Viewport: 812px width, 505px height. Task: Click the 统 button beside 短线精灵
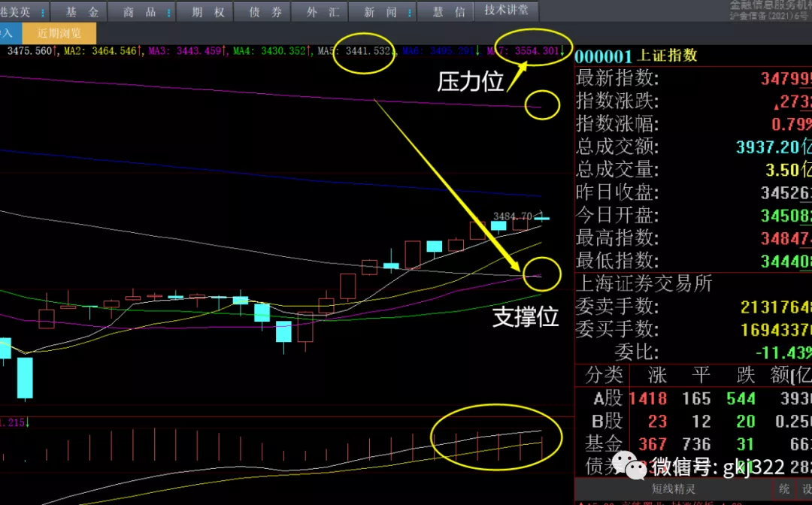pos(784,489)
